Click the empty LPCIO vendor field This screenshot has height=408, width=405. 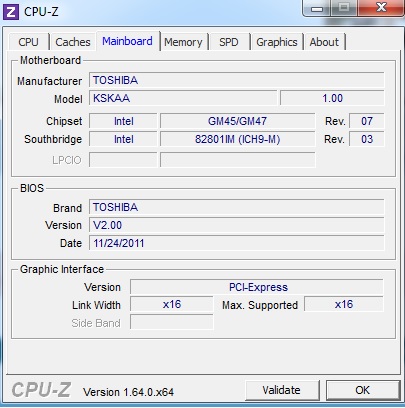point(123,160)
